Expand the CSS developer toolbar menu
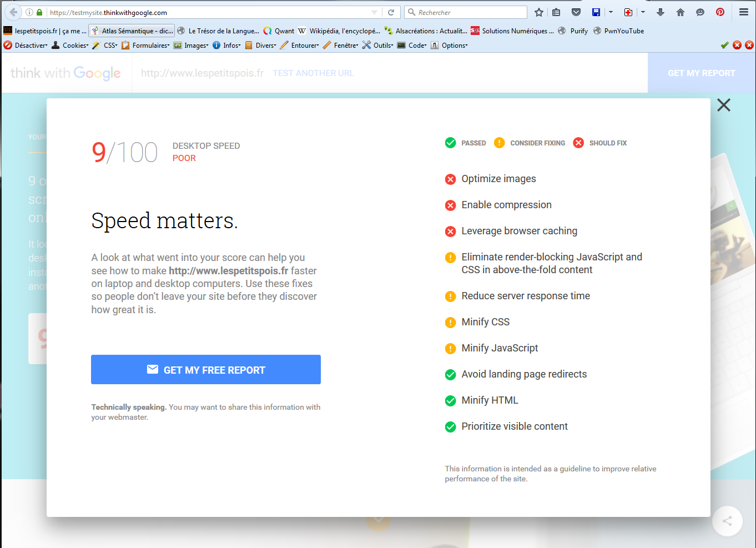The width and height of the screenshot is (756, 548). pyautogui.click(x=105, y=46)
